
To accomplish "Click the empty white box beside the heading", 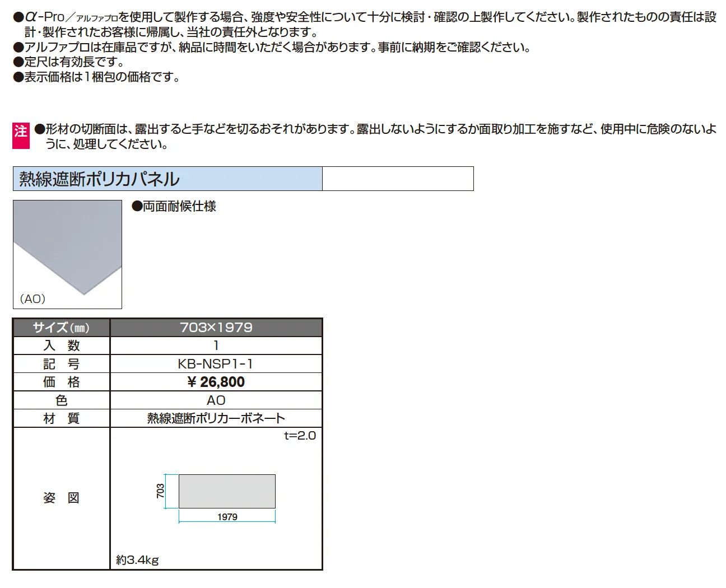I will click(x=398, y=179).
